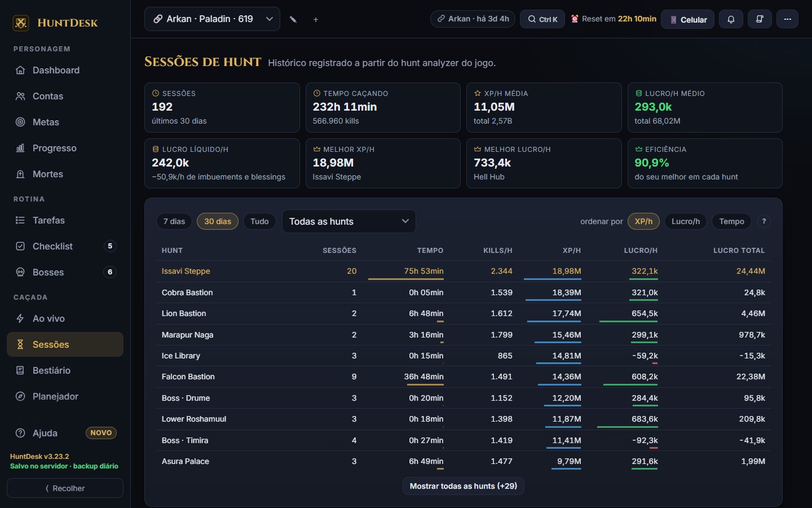Open the Progresso page
Image resolution: width=812 pixels, height=508 pixels.
pyautogui.click(x=65, y=148)
